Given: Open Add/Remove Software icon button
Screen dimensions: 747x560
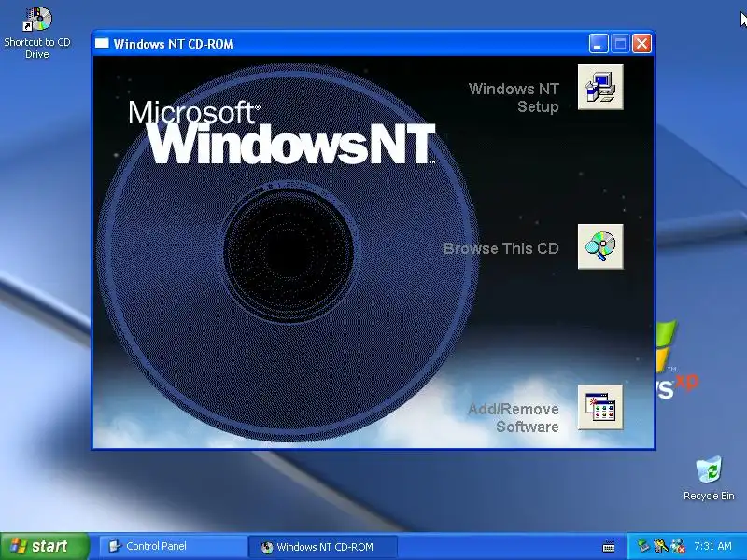Looking at the screenshot, I should click(x=600, y=407).
